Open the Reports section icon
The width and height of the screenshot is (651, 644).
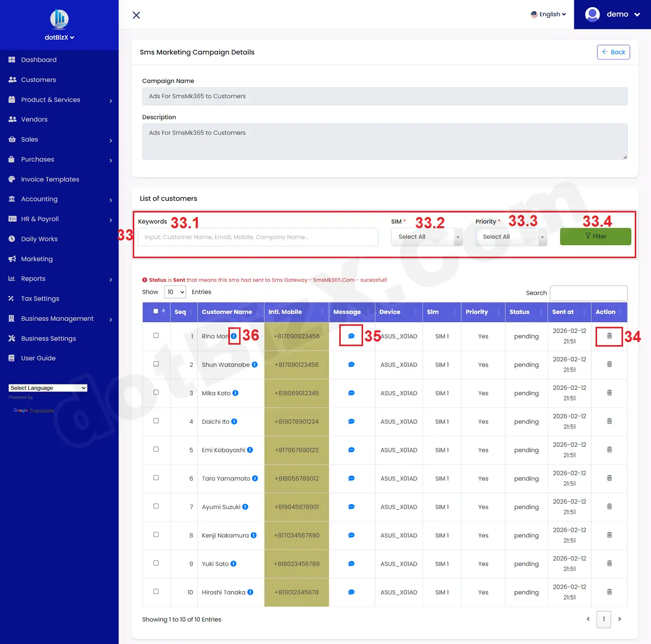11,279
